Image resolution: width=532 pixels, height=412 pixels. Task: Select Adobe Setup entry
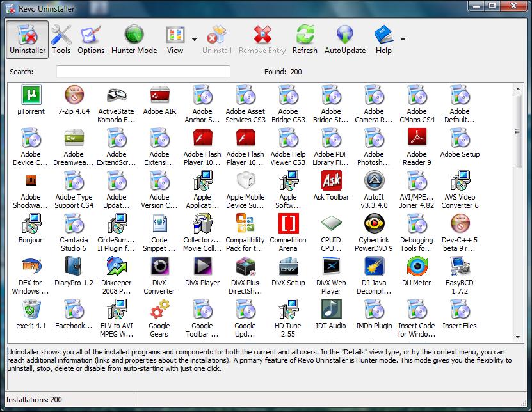coord(460,143)
